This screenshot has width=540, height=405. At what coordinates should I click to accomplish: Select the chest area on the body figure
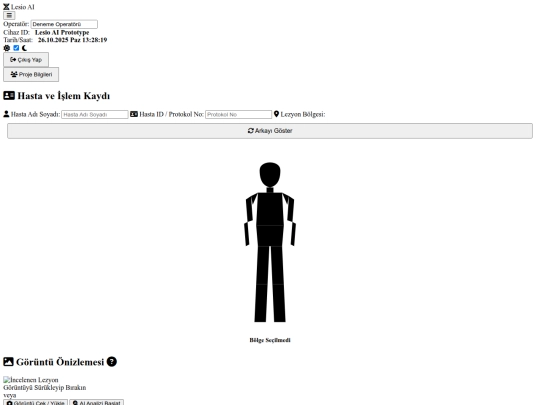[x=270, y=209]
